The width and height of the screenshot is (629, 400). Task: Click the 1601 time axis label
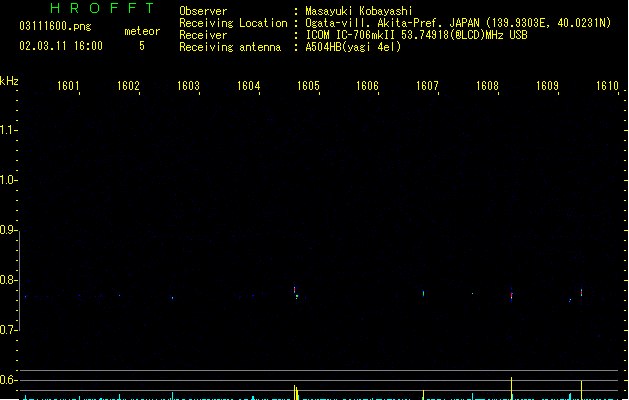[68, 86]
